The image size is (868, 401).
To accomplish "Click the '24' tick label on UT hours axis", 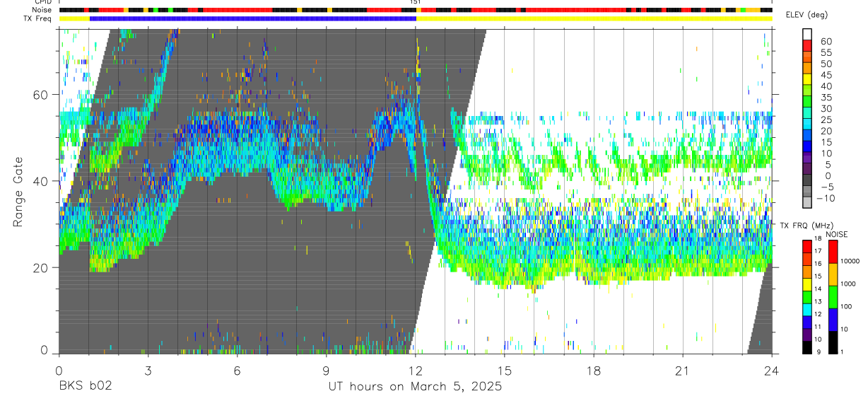I will [772, 371].
